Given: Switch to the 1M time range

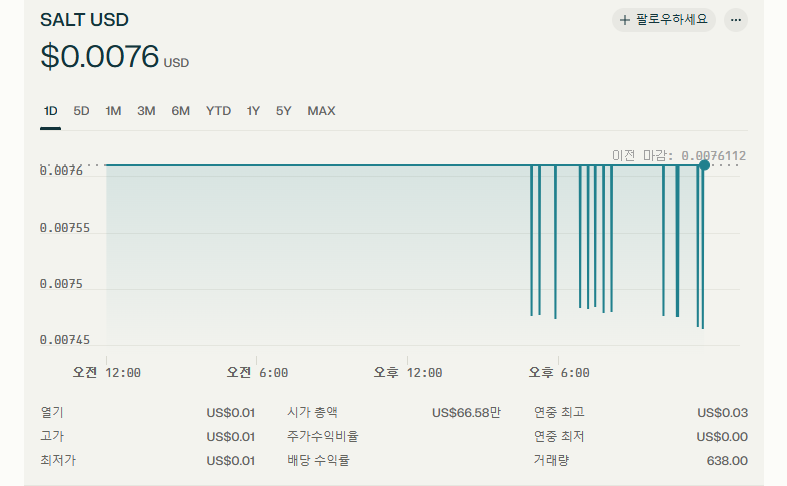Looking at the screenshot, I should pyautogui.click(x=113, y=111).
